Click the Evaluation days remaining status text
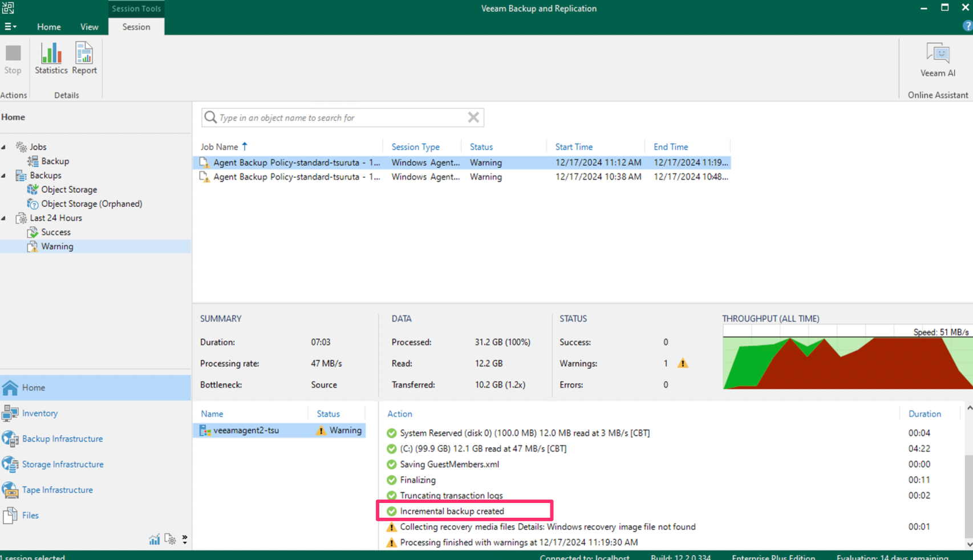The height and width of the screenshot is (560, 973). (x=893, y=557)
